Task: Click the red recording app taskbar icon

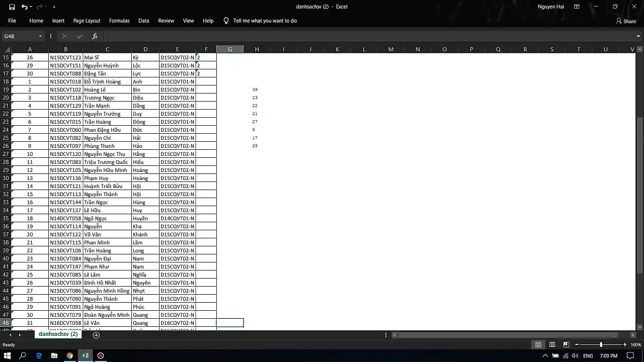Action: coord(101,355)
